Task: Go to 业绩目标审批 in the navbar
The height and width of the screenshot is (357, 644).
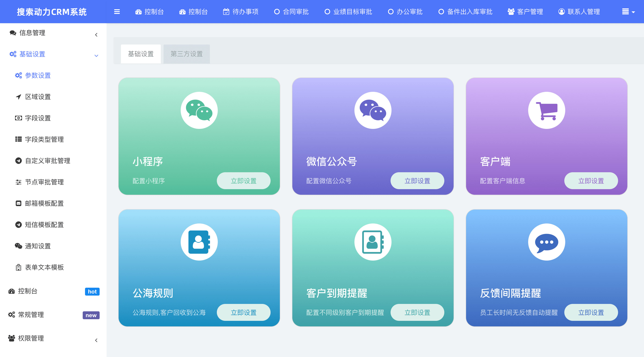Action: coord(348,12)
